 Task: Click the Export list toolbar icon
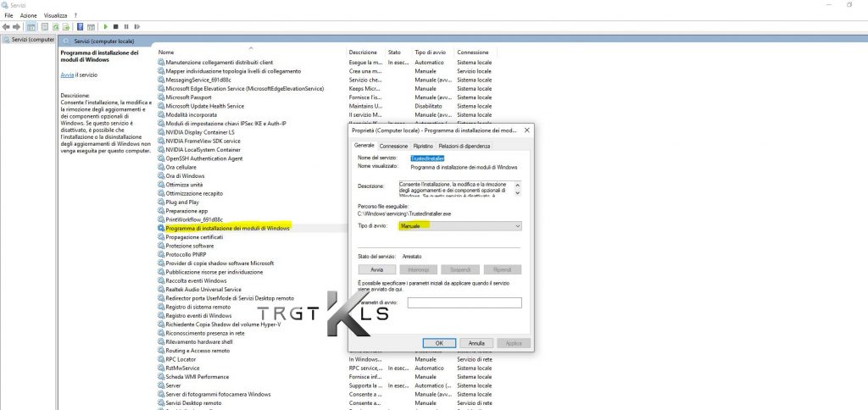coord(66,27)
